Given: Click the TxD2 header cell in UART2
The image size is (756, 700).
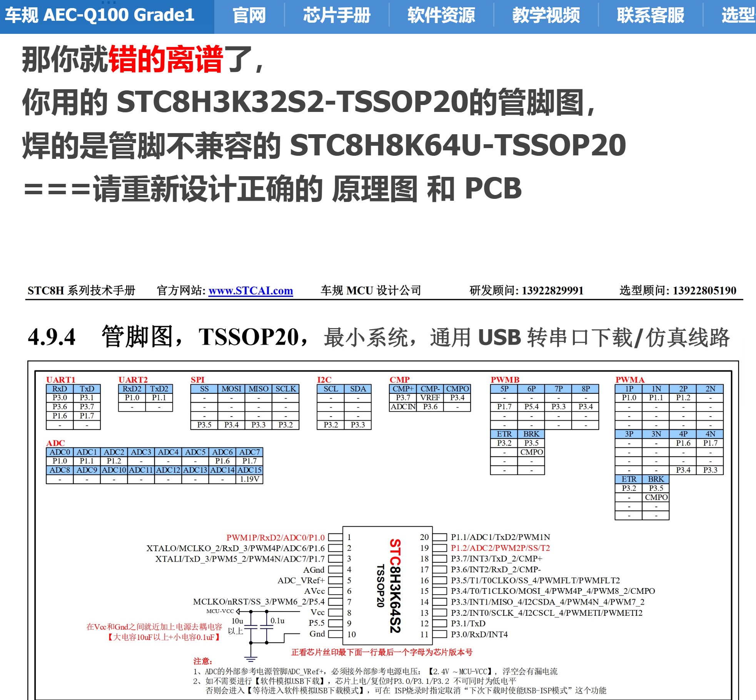Looking at the screenshot, I should (159, 389).
